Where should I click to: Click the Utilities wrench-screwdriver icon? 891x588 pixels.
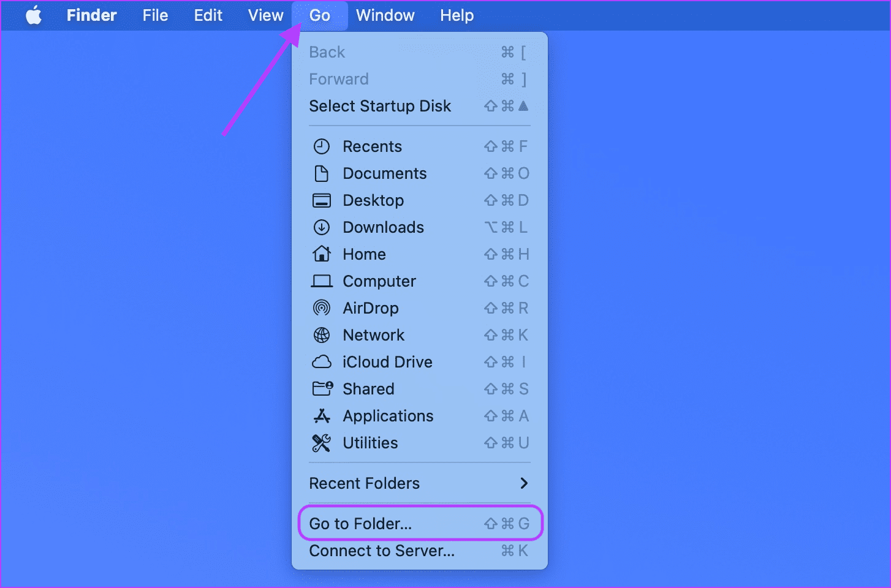tap(322, 443)
